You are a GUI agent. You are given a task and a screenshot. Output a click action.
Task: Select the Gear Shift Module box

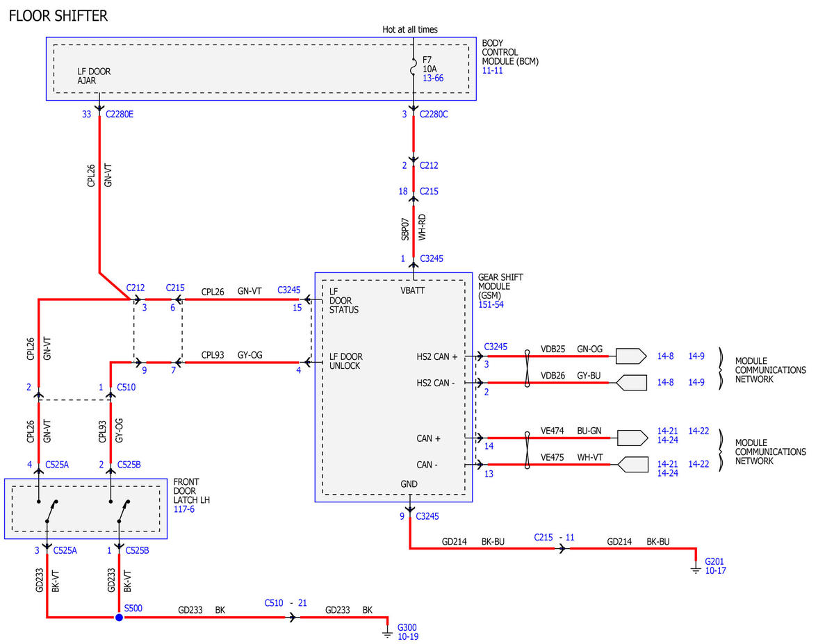tap(393, 387)
